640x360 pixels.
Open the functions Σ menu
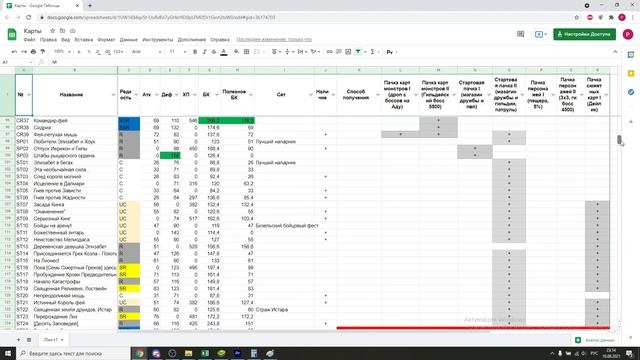coord(373,52)
